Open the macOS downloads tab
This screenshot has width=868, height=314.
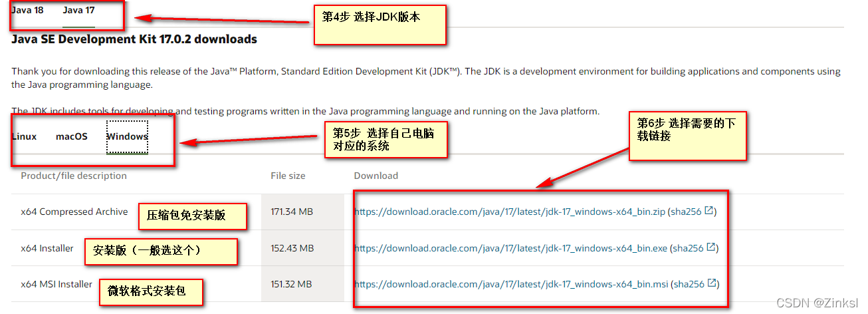pyautogui.click(x=72, y=136)
